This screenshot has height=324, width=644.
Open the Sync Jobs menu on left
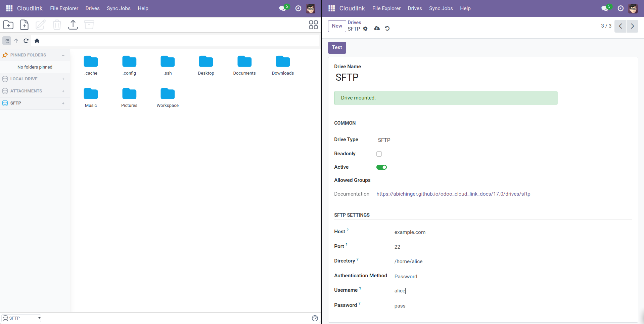pos(119,8)
